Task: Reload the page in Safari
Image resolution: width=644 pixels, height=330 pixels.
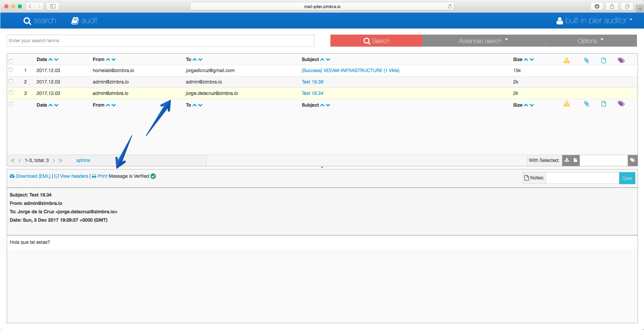Action: [450, 6]
